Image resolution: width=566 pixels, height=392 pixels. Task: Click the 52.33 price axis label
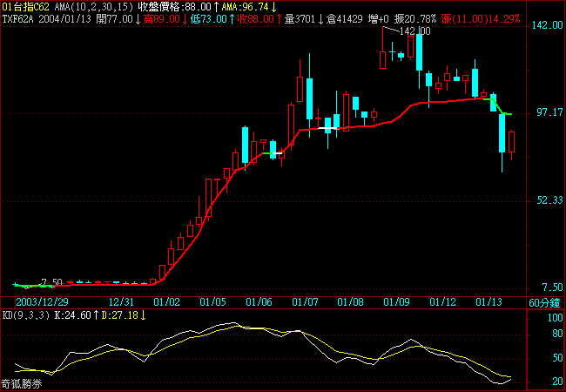[549, 200]
